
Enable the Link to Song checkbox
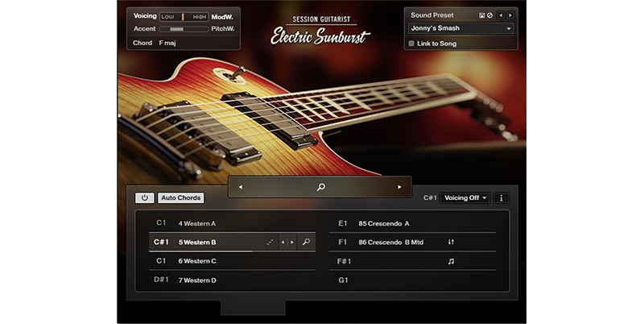411,44
